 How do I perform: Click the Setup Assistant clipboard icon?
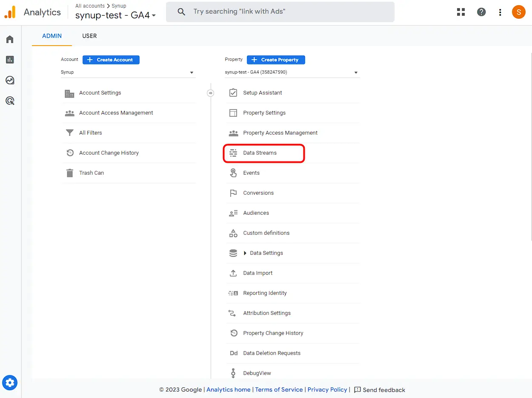pos(233,93)
